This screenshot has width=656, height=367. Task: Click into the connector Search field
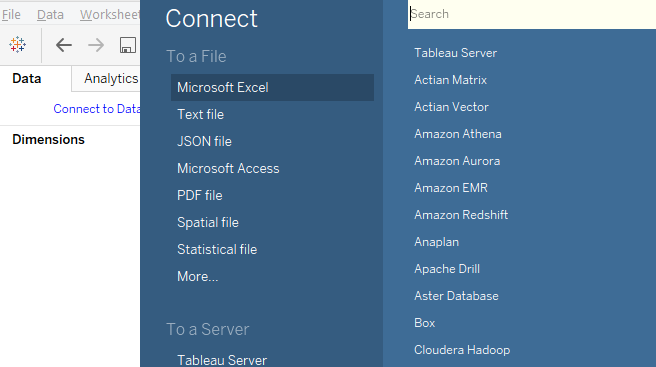532,14
